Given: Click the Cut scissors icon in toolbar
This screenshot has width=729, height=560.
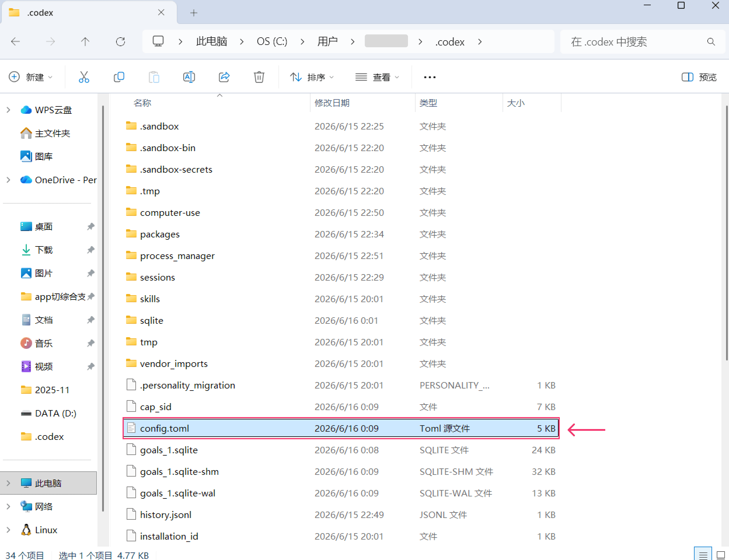Looking at the screenshot, I should [x=84, y=77].
